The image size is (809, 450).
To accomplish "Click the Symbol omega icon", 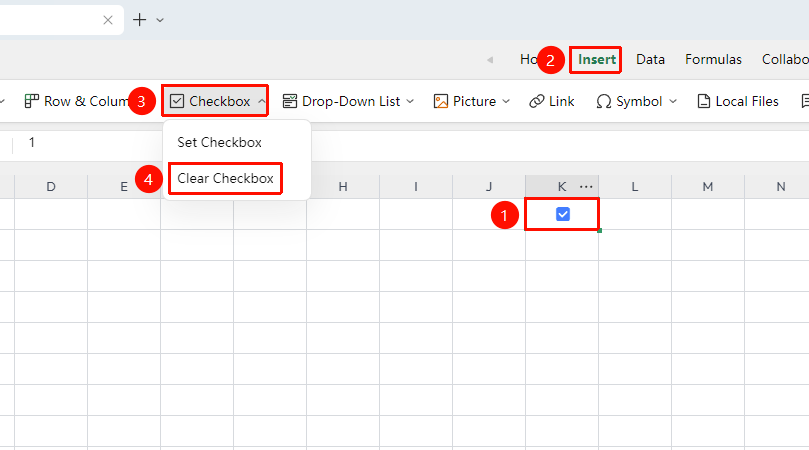I will (x=604, y=101).
